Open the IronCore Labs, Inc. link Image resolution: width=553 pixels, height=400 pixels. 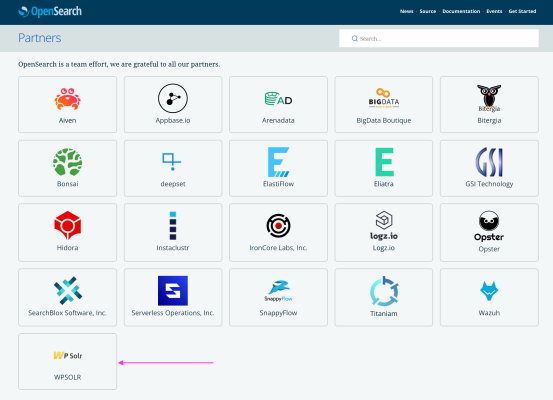(278, 248)
